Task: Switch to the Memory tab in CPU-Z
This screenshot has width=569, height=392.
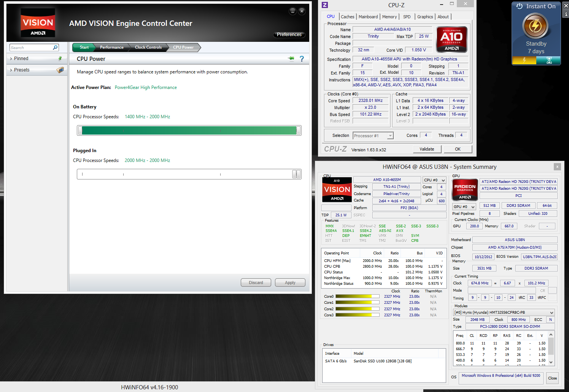Action: click(389, 17)
